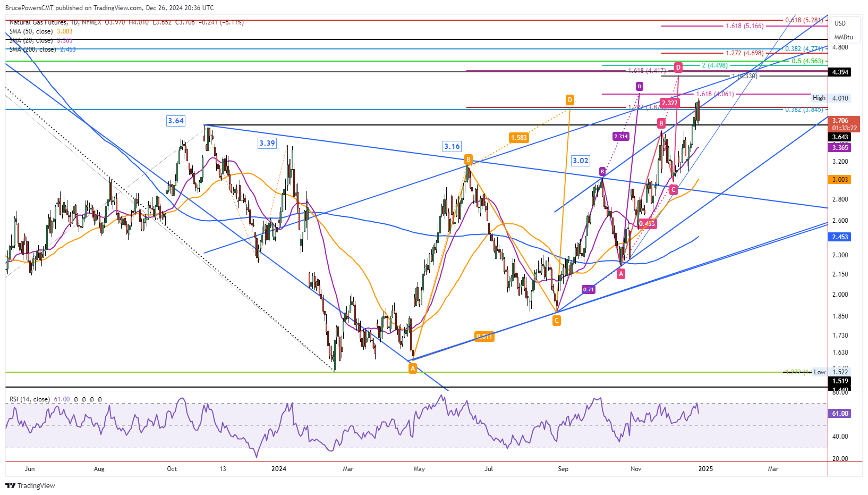Click the 1.618 (5.166) Fibonacci label
Image resolution: width=868 pixels, height=495 pixels.
pyautogui.click(x=745, y=26)
